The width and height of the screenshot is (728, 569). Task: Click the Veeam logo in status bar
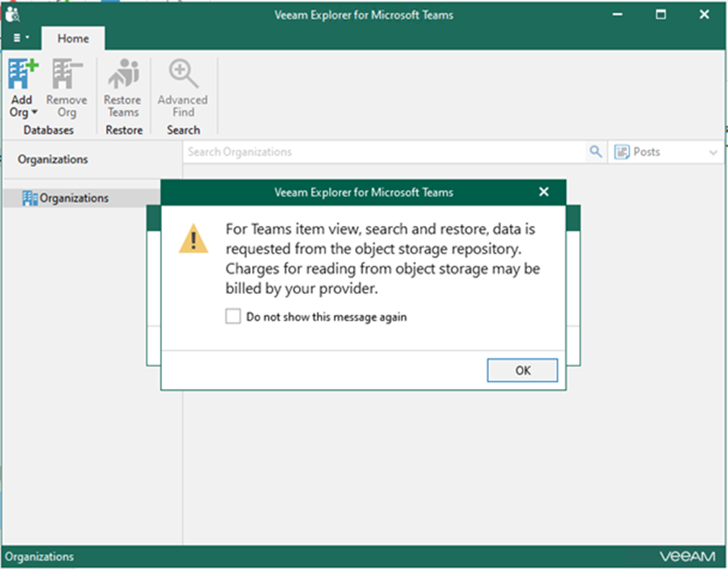click(x=687, y=557)
